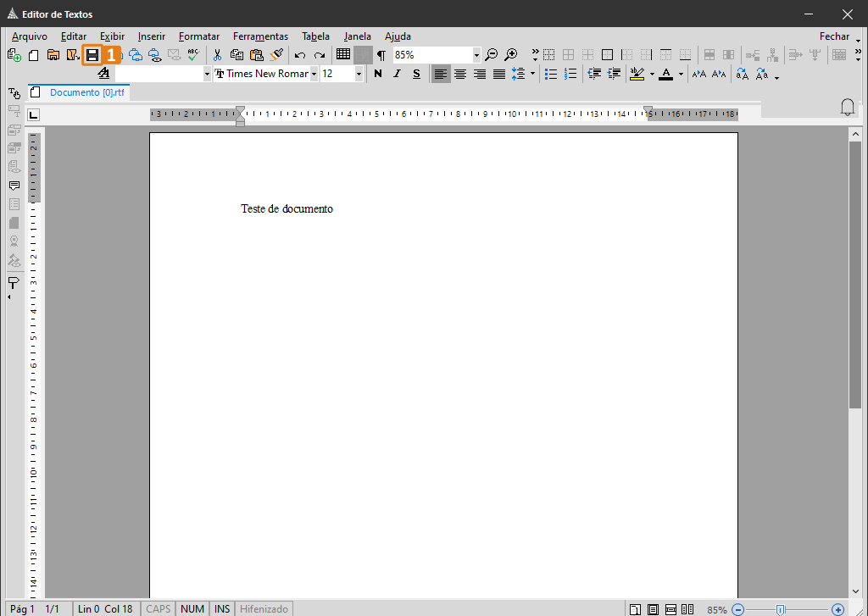868x616 pixels.
Task: Justify the paragraph text
Action: pyautogui.click(x=498, y=74)
